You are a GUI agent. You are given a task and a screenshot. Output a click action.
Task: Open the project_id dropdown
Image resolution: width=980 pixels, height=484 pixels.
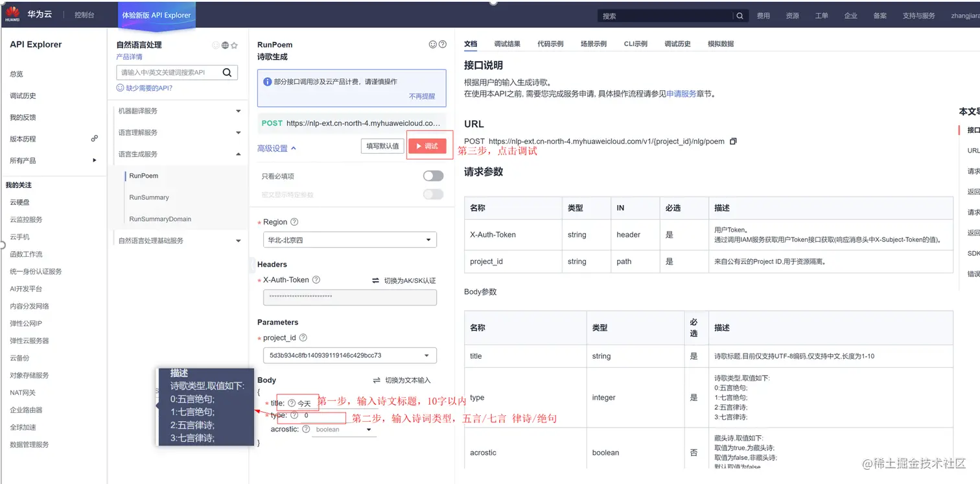coord(350,356)
